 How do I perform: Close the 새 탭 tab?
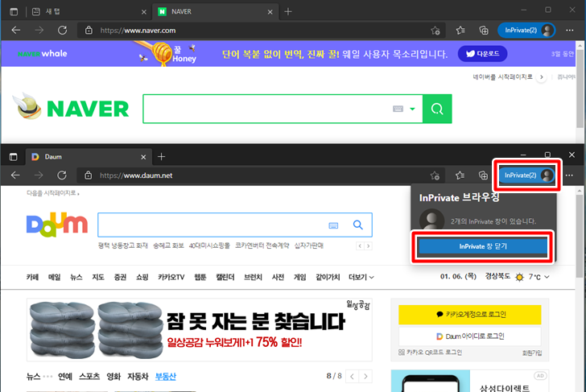[143, 12]
